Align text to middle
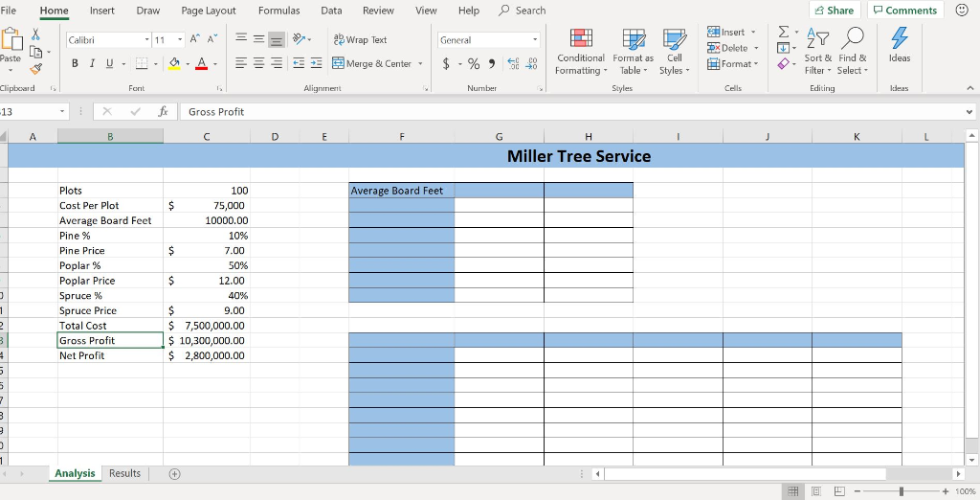 (x=258, y=39)
